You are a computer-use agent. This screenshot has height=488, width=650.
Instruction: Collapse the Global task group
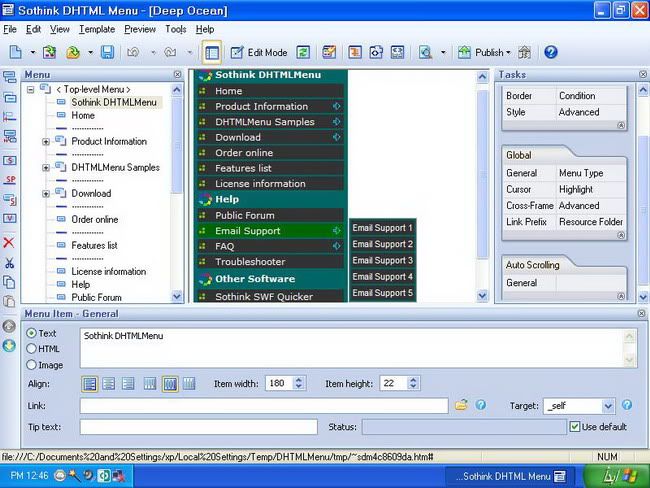pos(621,235)
